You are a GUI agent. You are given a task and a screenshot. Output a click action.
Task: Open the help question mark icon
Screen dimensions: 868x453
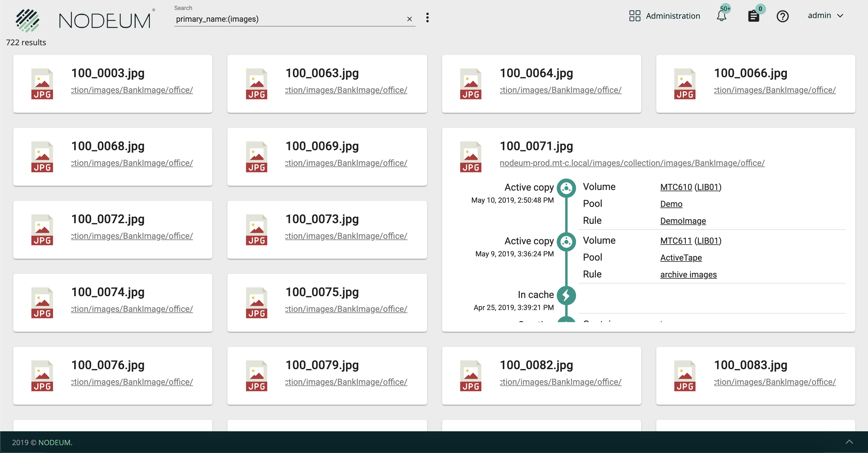click(782, 16)
